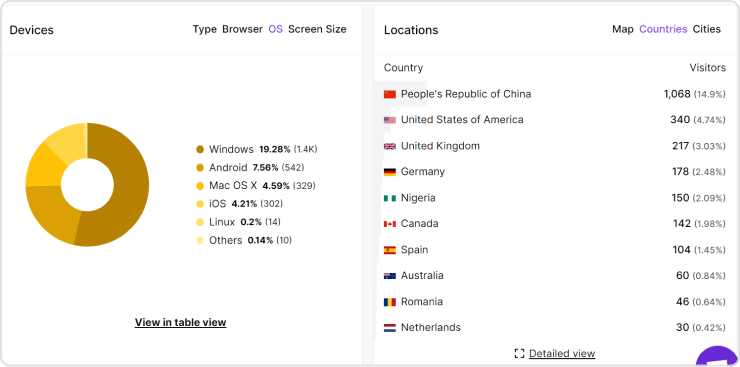Click the iOS legend color dot

coord(200,204)
